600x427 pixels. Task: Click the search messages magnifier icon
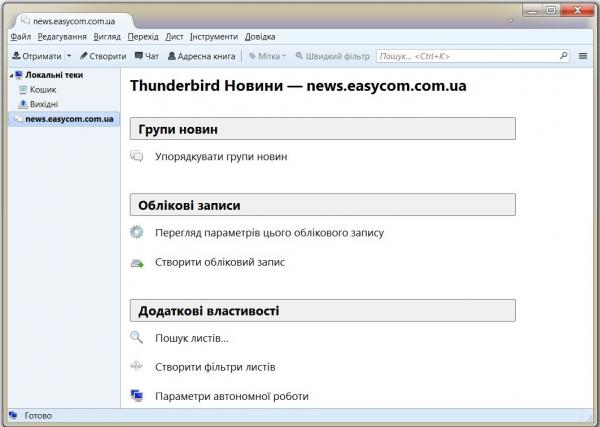coord(137,337)
